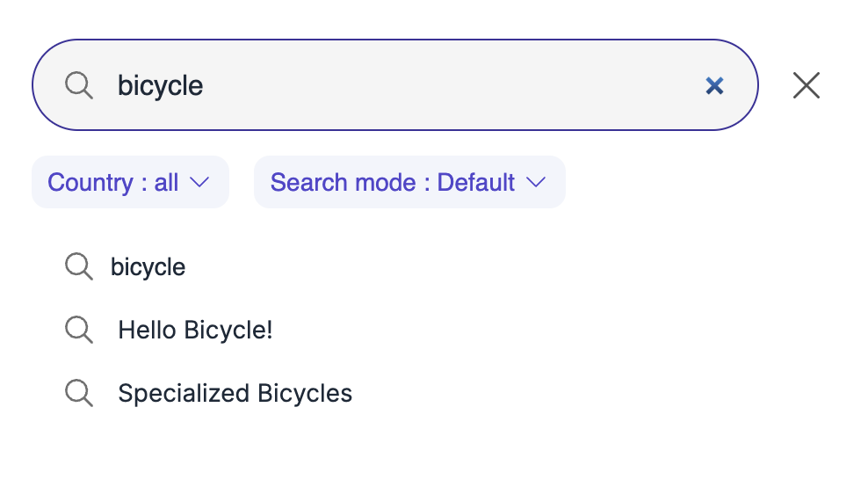Select the 'bicycle' search suggestion
This screenshot has height=480, width=868.
point(148,266)
